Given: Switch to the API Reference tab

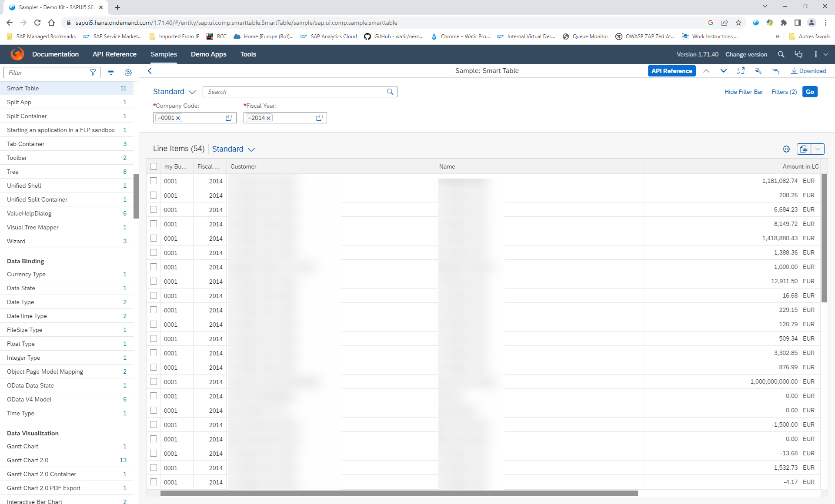Looking at the screenshot, I should 114,54.
